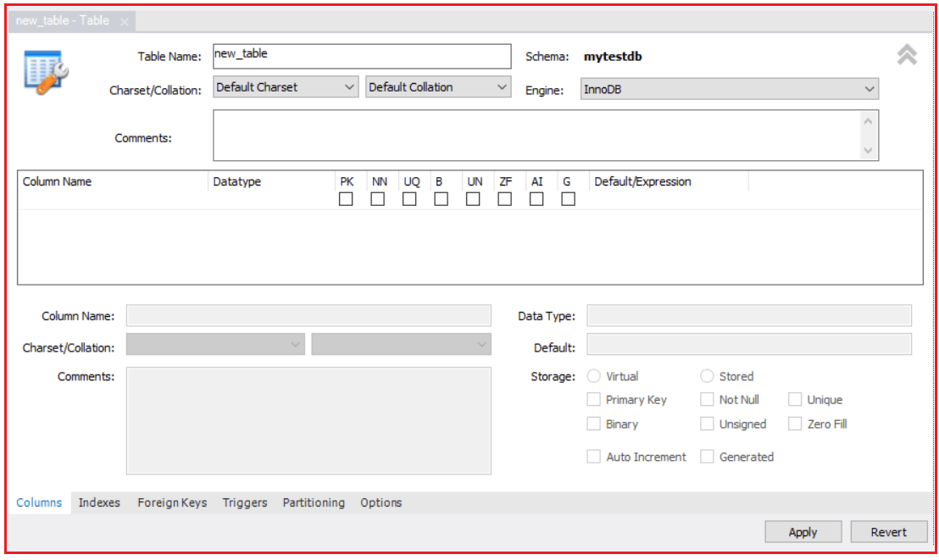Enable the Not Null option
The width and height of the screenshot is (939, 560).
[708, 400]
